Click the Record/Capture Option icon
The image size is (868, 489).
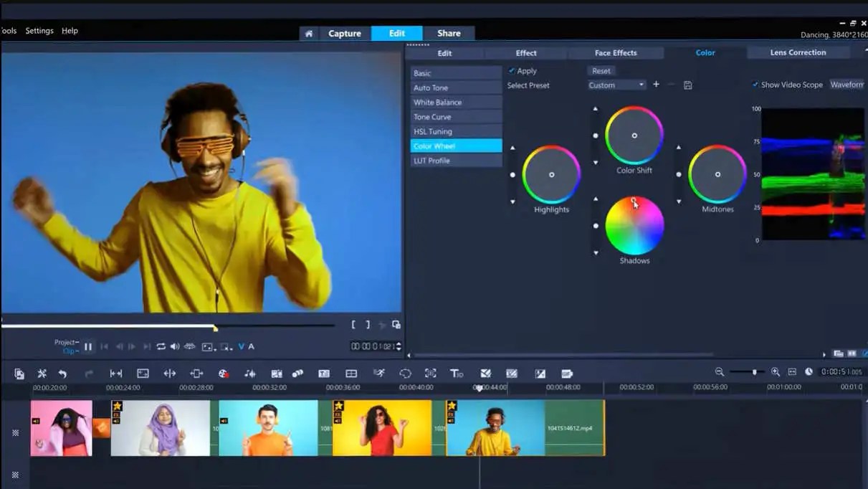(18, 373)
